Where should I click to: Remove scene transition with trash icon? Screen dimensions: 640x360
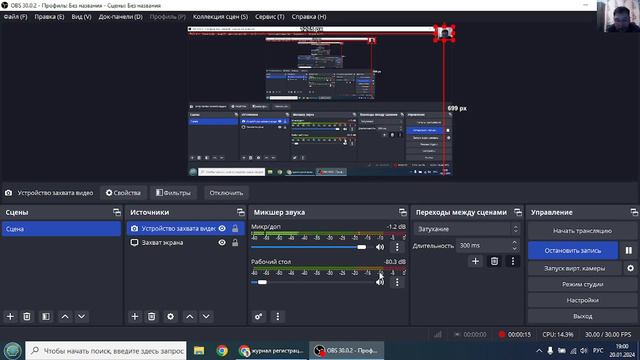coord(494,261)
